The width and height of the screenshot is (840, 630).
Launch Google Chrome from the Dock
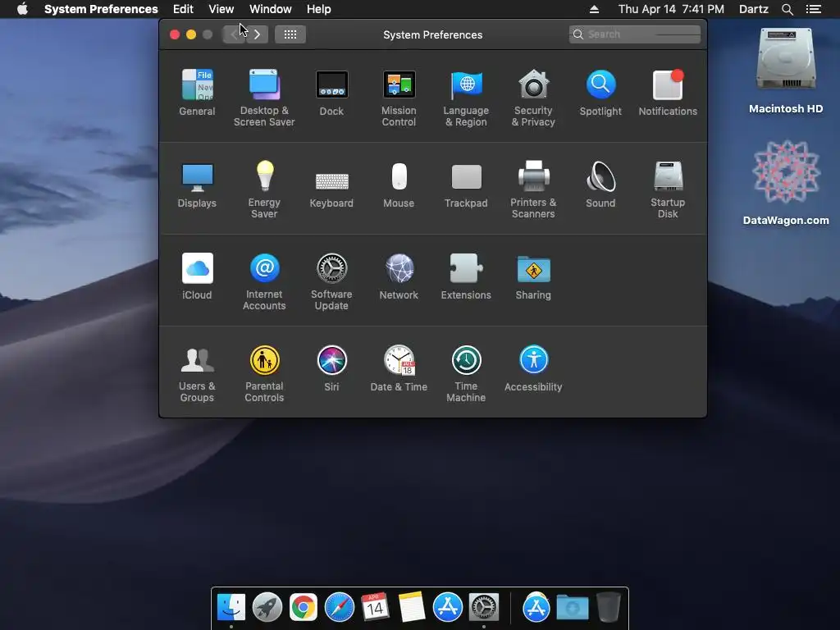(304, 607)
